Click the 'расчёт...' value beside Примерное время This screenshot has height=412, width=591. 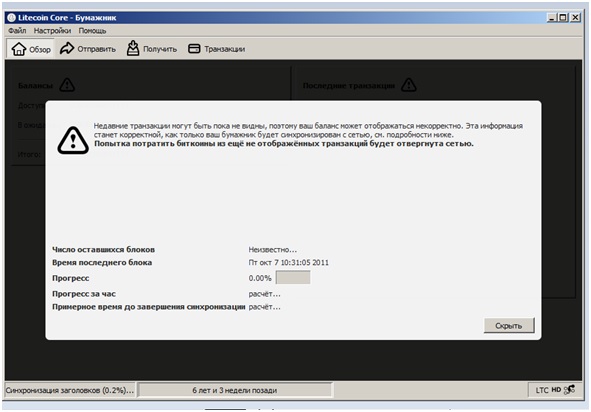(x=265, y=307)
